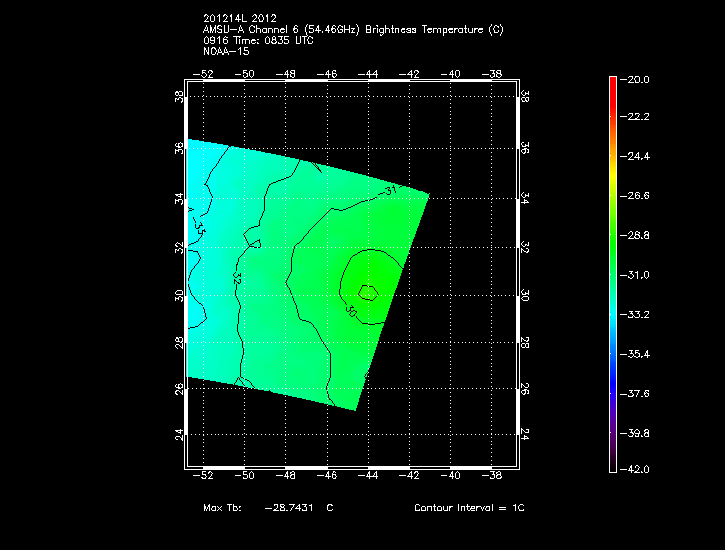Click the storm ID title '201214L 2012'

point(238,19)
